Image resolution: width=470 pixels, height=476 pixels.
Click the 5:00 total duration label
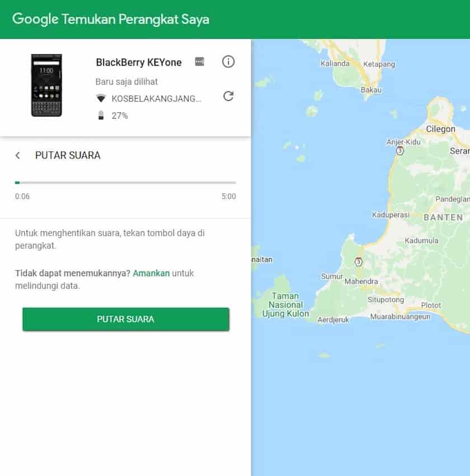229,197
